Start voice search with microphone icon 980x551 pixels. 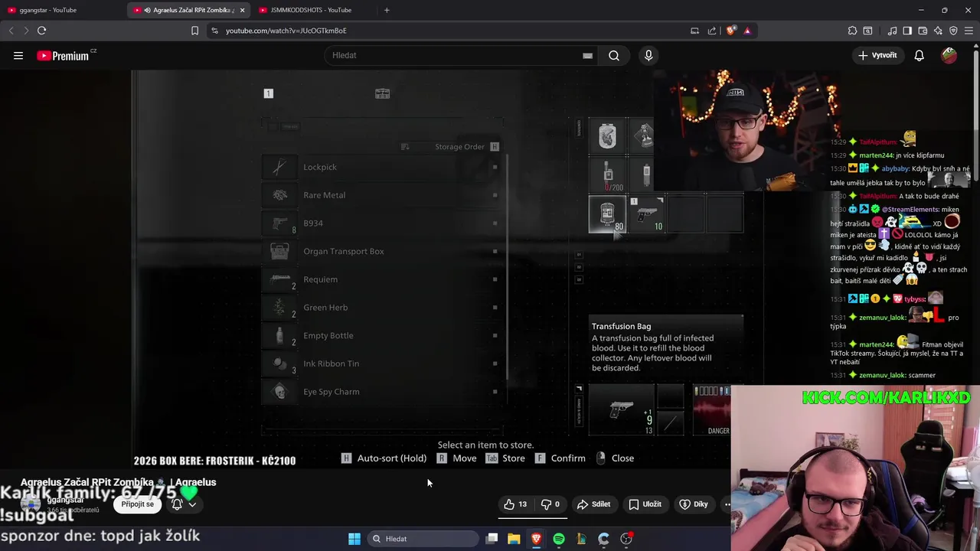click(x=648, y=55)
